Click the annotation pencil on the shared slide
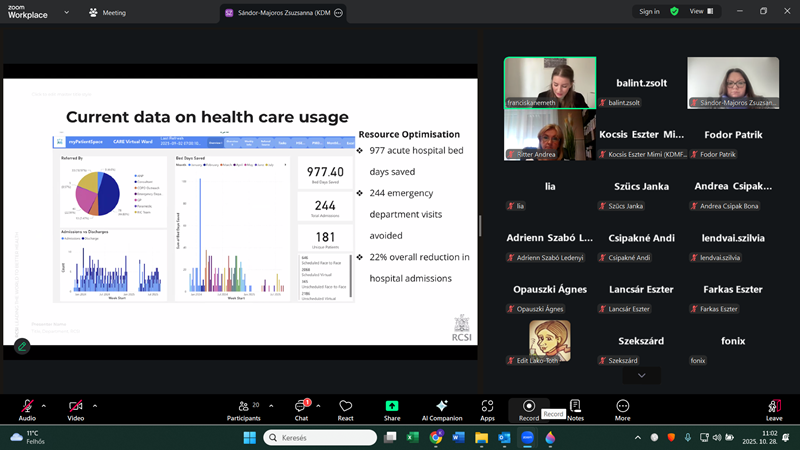800x450 pixels. coord(21,346)
